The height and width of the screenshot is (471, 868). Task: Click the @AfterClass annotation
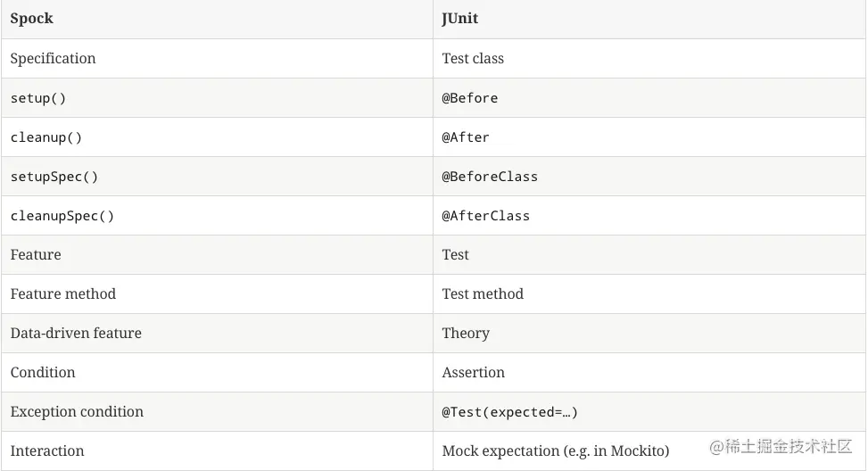[486, 216]
